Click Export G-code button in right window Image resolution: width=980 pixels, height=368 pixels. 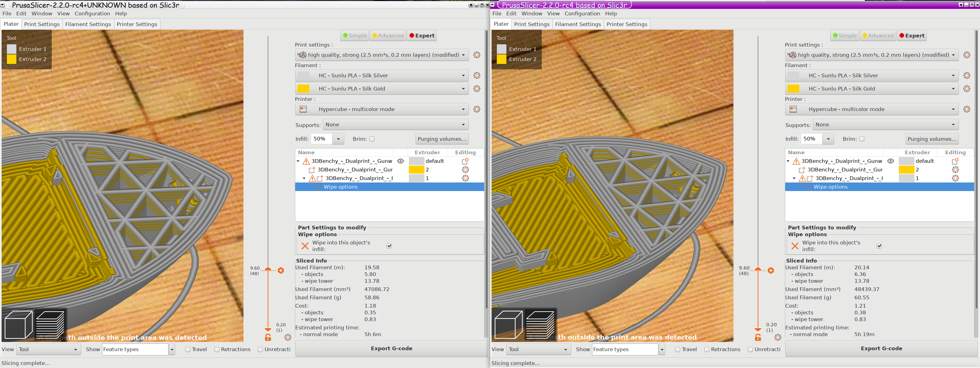(881, 349)
